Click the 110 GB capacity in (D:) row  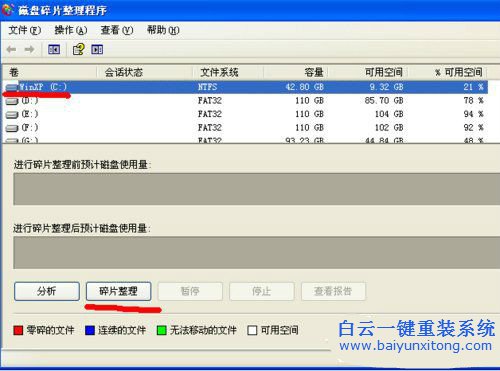(x=310, y=101)
